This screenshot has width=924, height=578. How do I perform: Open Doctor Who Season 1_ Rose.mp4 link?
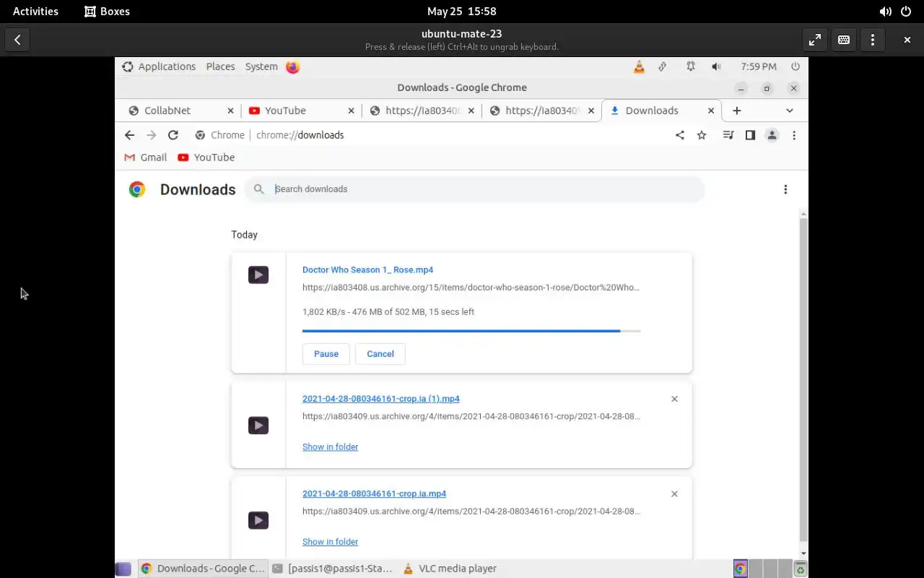367,269
